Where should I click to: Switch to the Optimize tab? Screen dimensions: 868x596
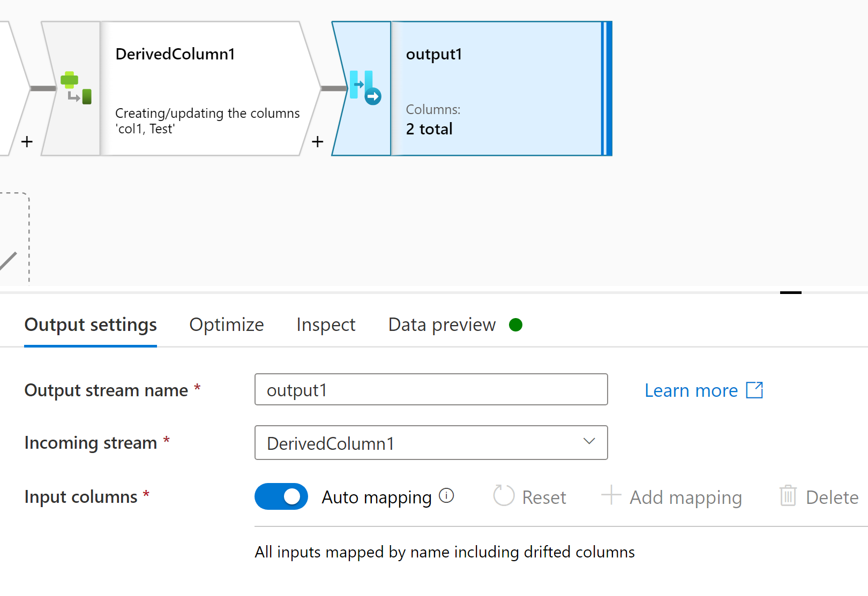pyautogui.click(x=226, y=325)
